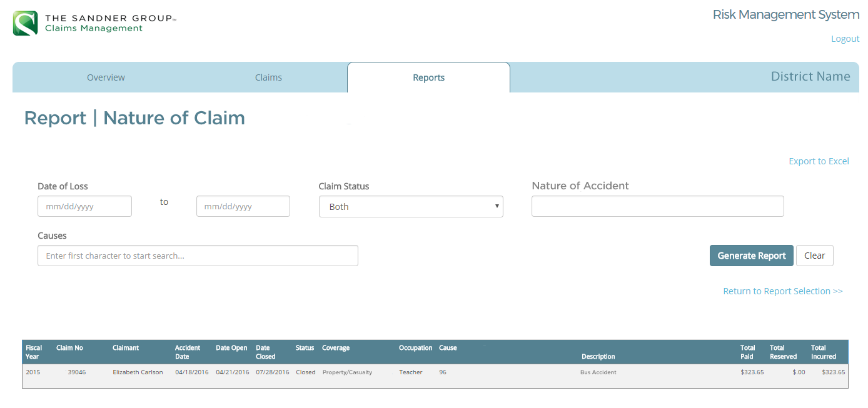Image resolution: width=868 pixels, height=408 pixels.
Task: Select the Elizabeth Carlson claim row
Action: pyautogui.click(x=138, y=372)
